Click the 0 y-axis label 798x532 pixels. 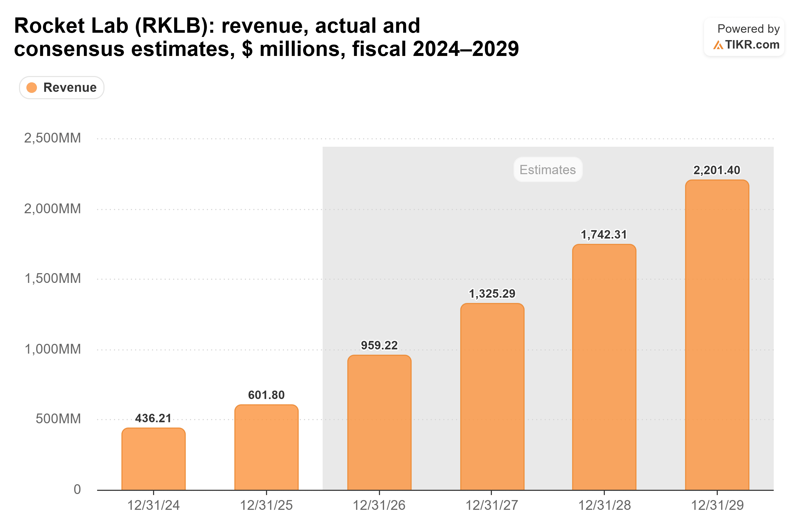(77, 490)
